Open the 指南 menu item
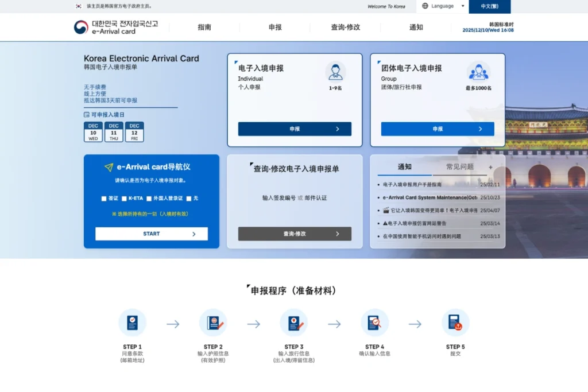The width and height of the screenshot is (588, 392). pos(204,26)
